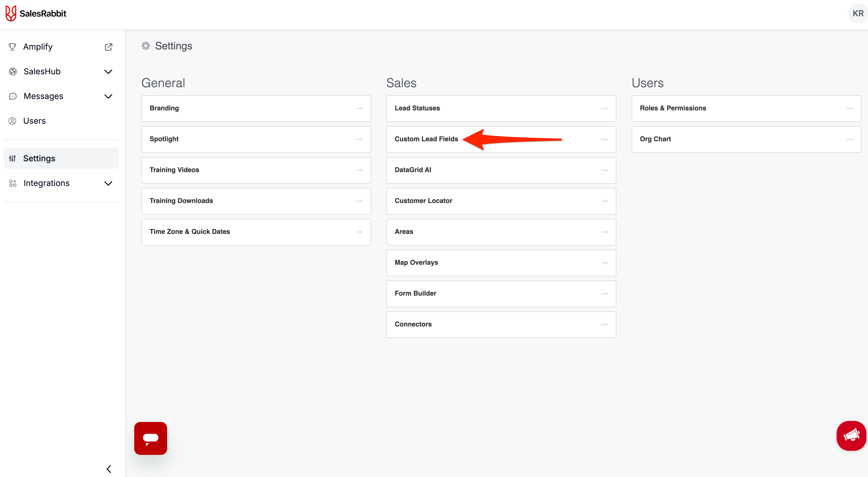Expand the Integrations menu chevron

pyautogui.click(x=108, y=183)
